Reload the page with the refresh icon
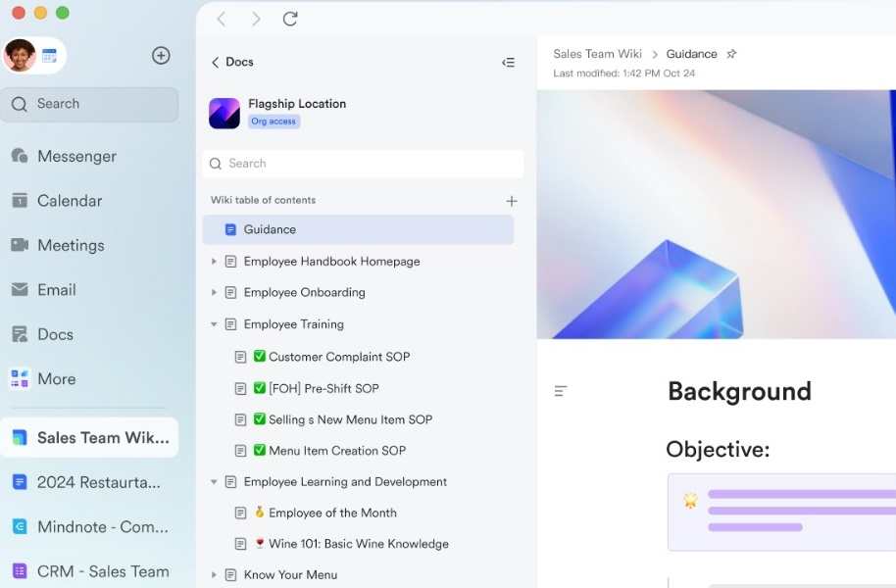 click(290, 19)
